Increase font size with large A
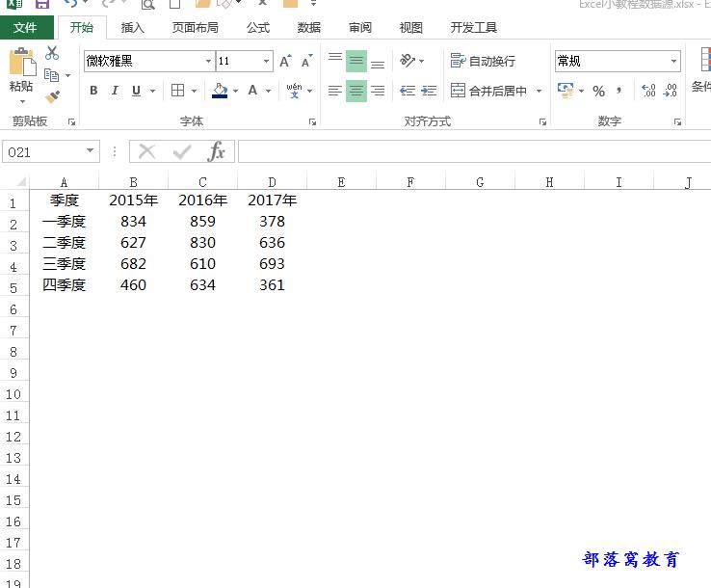This screenshot has width=711, height=588. [x=285, y=62]
